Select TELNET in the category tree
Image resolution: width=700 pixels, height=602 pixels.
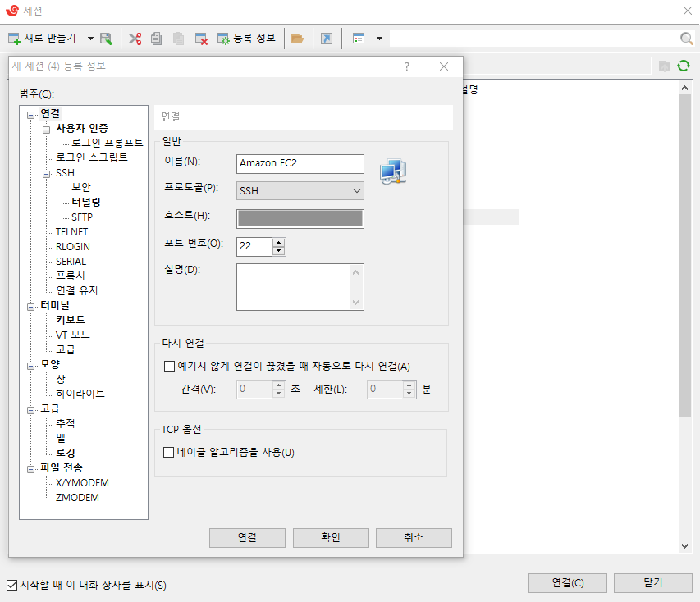(x=71, y=231)
